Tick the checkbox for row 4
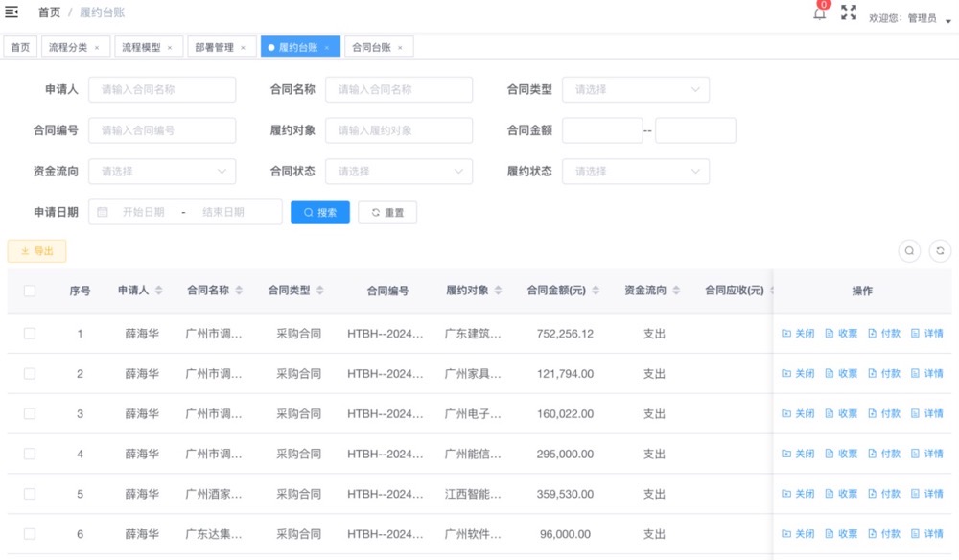 (30, 454)
